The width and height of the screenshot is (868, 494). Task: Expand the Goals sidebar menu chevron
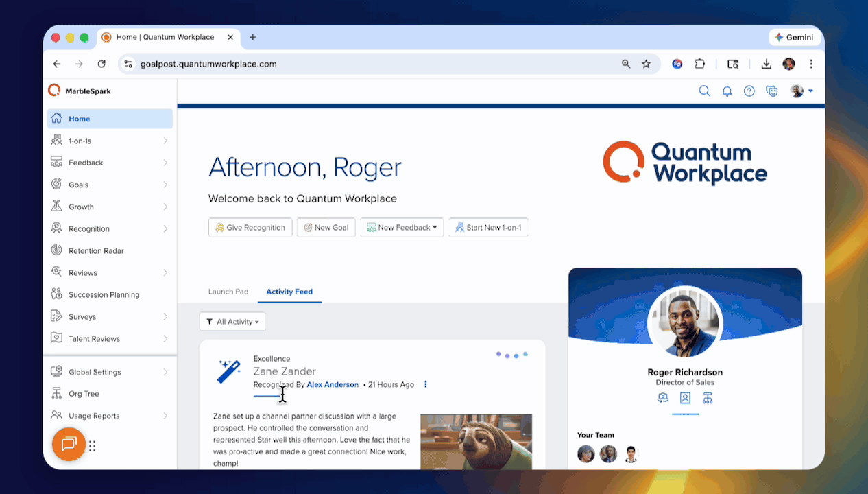point(165,185)
